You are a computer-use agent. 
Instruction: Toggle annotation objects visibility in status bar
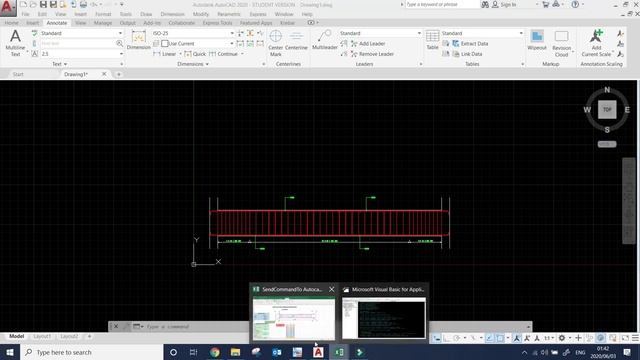(x=517, y=338)
